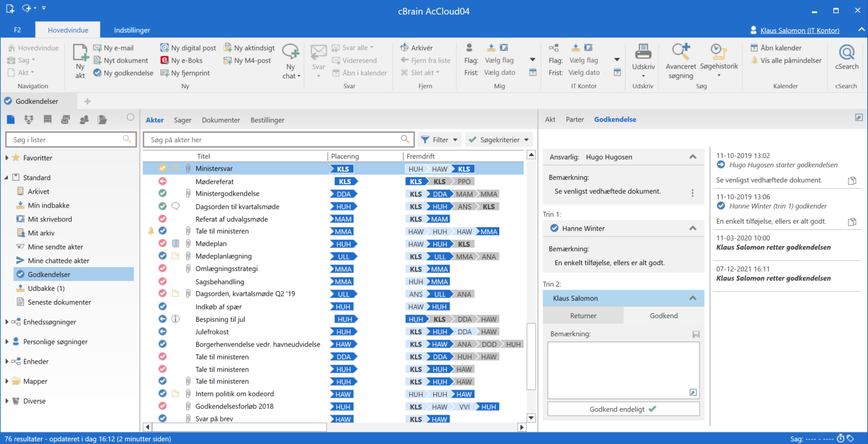The width and height of the screenshot is (868, 444).
Task: Open Mit skrivebord list
Action: [50, 219]
